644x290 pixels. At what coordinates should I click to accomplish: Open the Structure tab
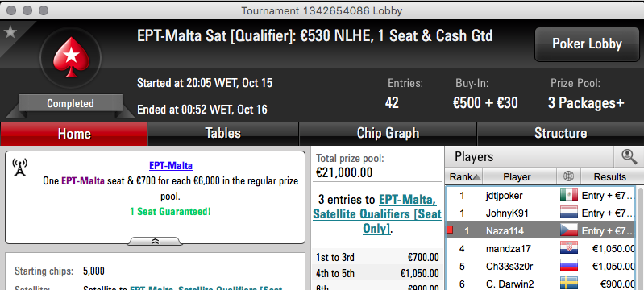click(560, 133)
